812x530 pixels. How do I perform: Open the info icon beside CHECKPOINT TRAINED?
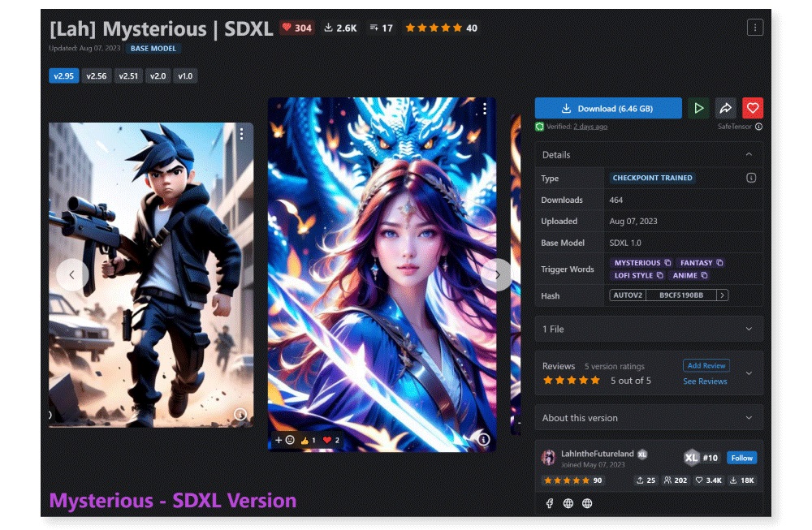pyautogui.click(x=751, y=178)
